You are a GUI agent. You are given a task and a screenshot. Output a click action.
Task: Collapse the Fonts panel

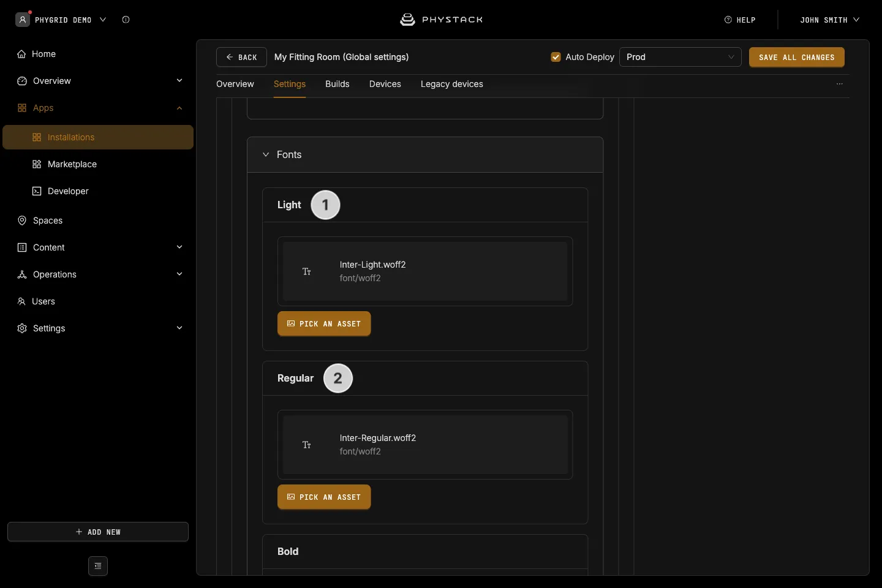click(x=266, y=154)
